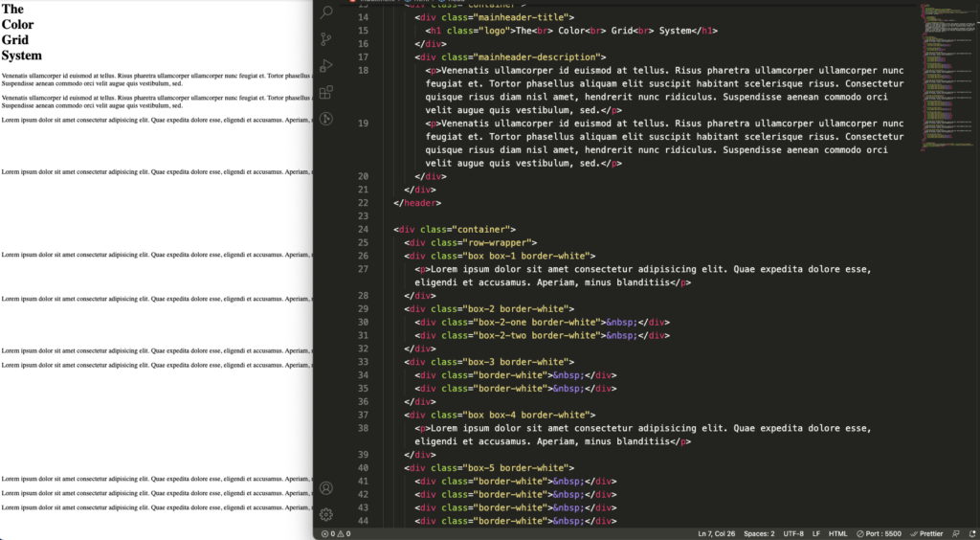The height and width of the screenshot is (540, 980).
Task: Click line number 44 in gutter
Action: pyautogui.click(x=363, y=521)
